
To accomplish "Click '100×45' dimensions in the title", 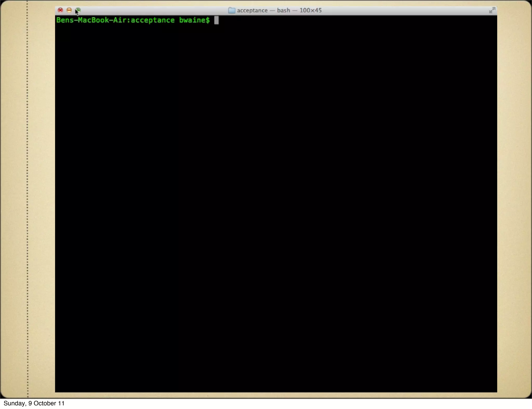I will coord(310,10).
